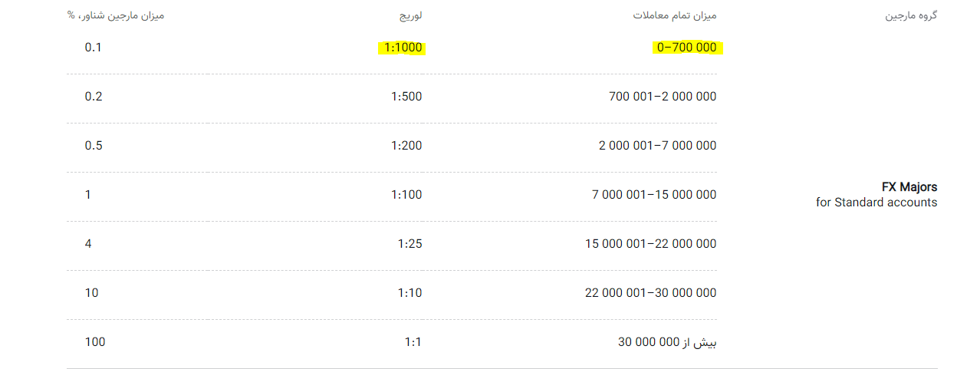Screen dimensions: 980x369
Task: Click the 700 001–2 000 000 range
Action: [x=663, y=97]
